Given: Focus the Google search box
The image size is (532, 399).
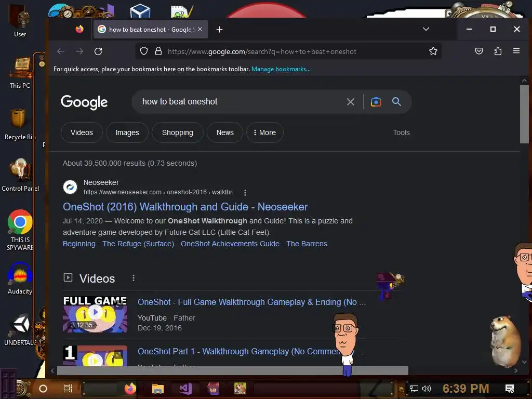Looking at the screenshot, I should click(237, 102).
